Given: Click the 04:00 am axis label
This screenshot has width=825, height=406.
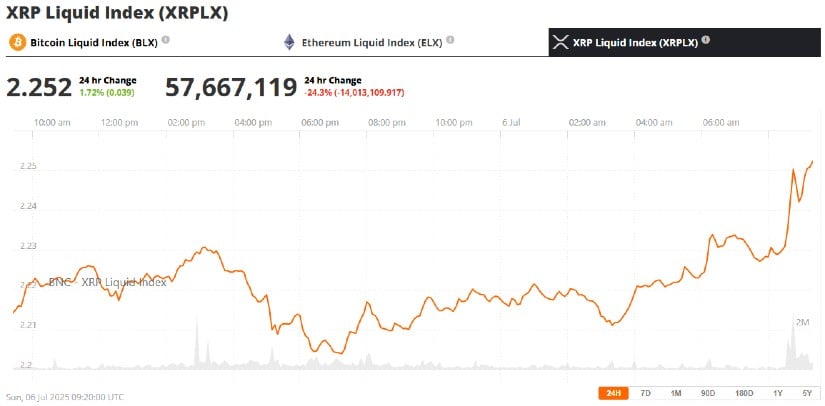Looking at the screenshot, I should (653, 123).
